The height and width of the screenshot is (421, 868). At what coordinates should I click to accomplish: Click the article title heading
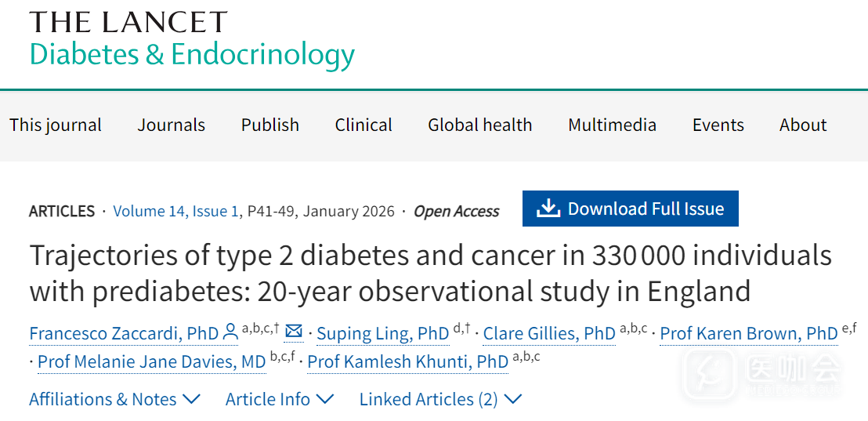[x=430, y=273]
